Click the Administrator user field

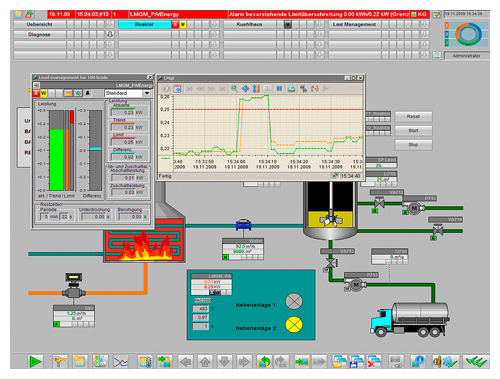[466, 56]
